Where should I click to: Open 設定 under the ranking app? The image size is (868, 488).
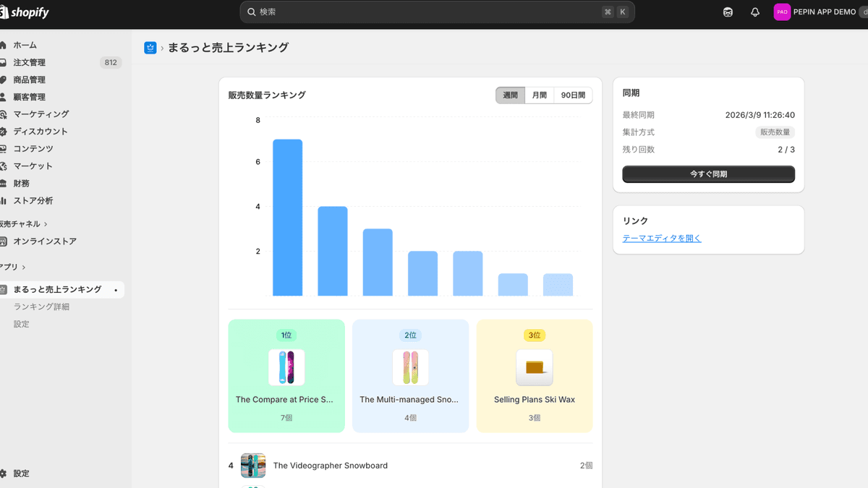click(21, 323)
